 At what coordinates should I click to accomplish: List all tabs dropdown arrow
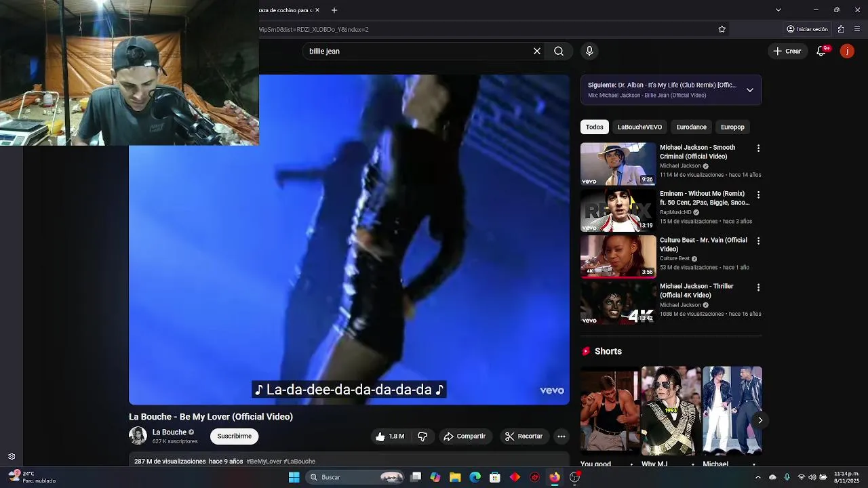pos(778,10)
